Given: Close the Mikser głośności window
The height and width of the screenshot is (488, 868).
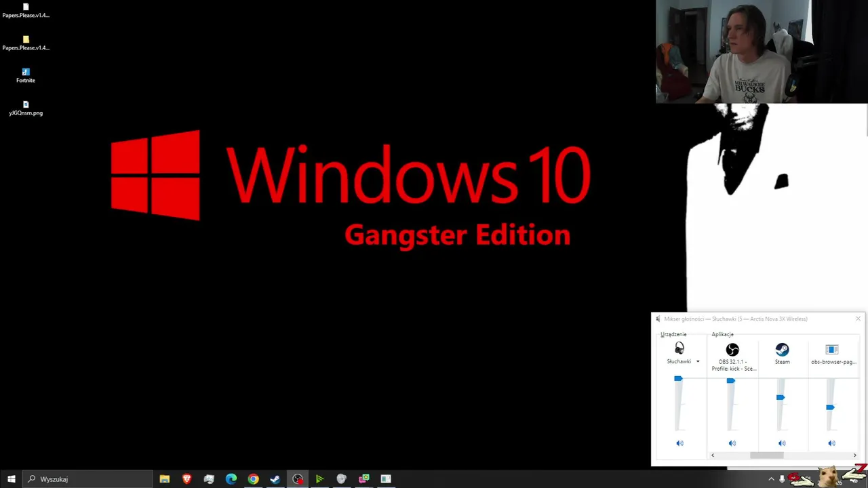Looking at the screenshot, I should coord(858,319).
